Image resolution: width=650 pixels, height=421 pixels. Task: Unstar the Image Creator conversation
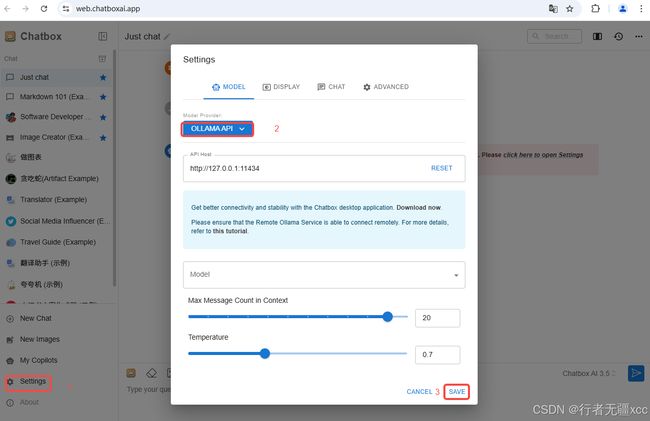pyautogui.click(x=103, y=138)
